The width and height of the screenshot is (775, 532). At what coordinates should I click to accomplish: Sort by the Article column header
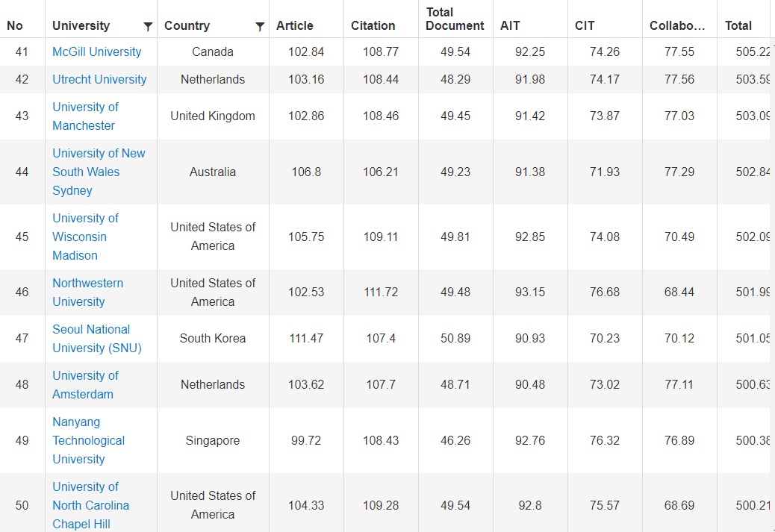pyautogui.click(x=295, y=25)
